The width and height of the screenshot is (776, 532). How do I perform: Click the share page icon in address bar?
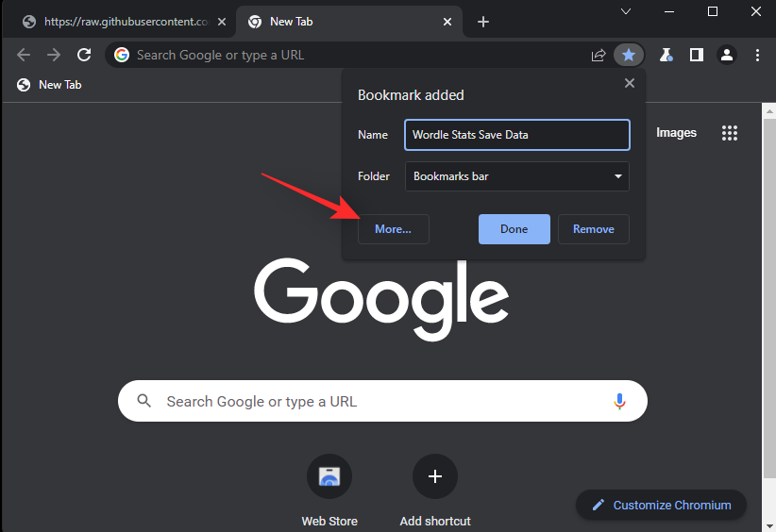click(x=599, y=55)
